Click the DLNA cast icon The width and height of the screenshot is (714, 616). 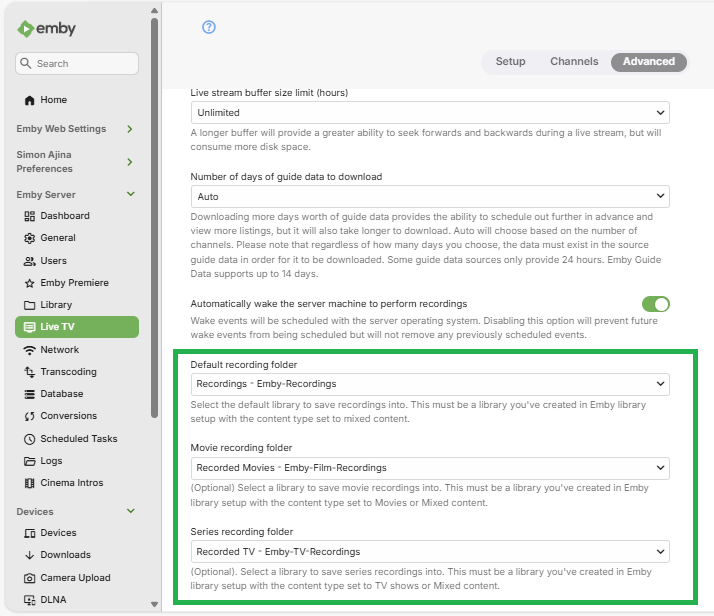(30, 600)
